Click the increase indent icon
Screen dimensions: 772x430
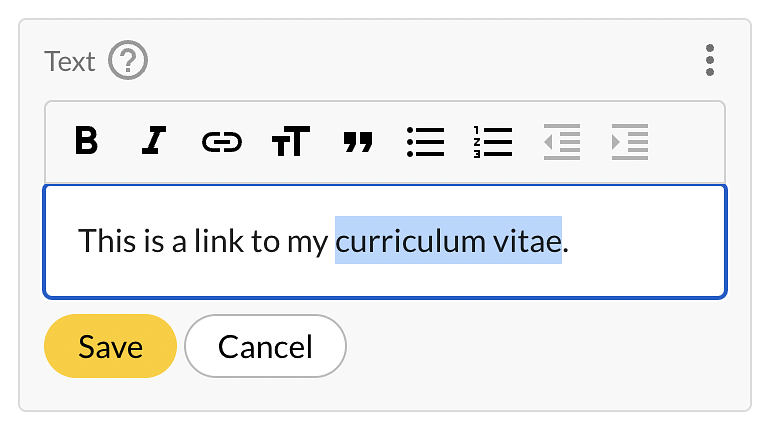coord(630,142)
